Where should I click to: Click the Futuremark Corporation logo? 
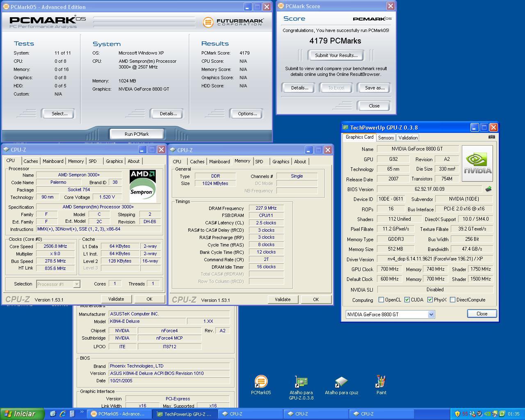click(x=233, y=22)
